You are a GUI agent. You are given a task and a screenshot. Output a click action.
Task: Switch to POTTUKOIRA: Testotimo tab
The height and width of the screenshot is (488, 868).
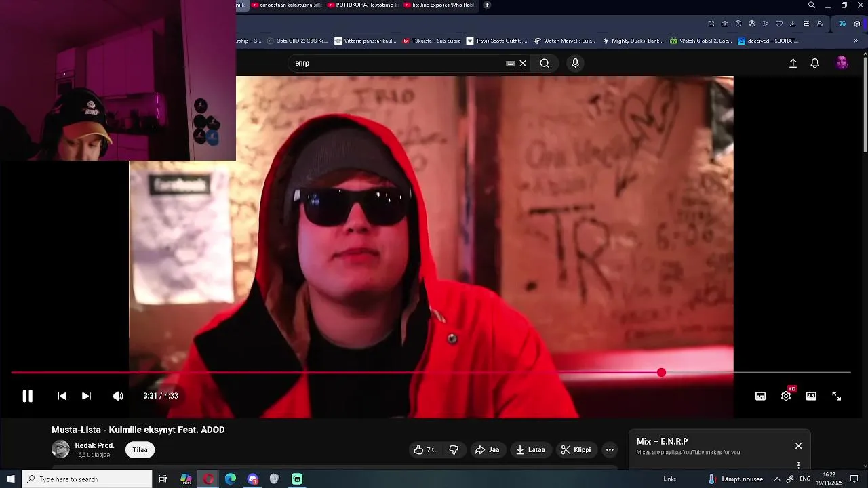pyautogui.click(x=363, y=5)
